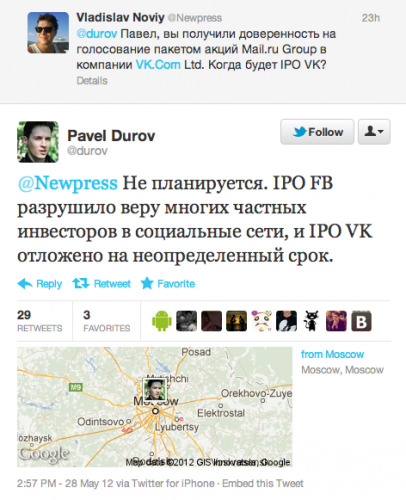The height and width of the screenshot is (500, 406).
Task: Open the panda-face avatar retweeter
Action: pos(261,321)
